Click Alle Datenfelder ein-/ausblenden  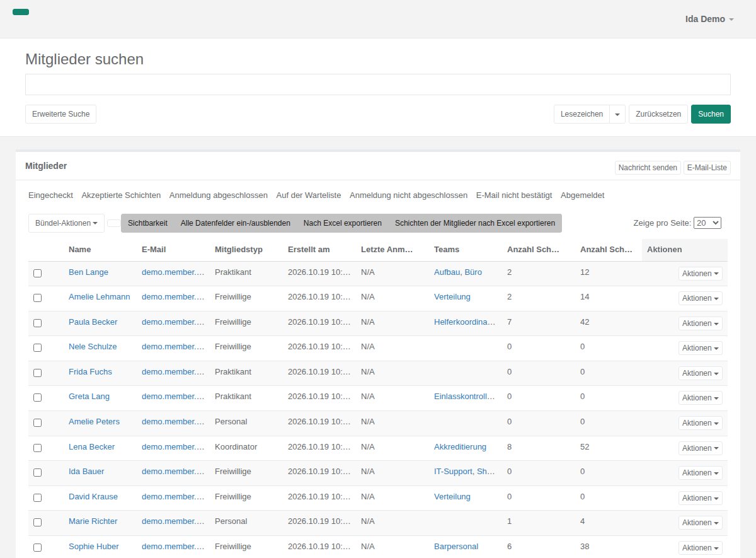[236, 223]
